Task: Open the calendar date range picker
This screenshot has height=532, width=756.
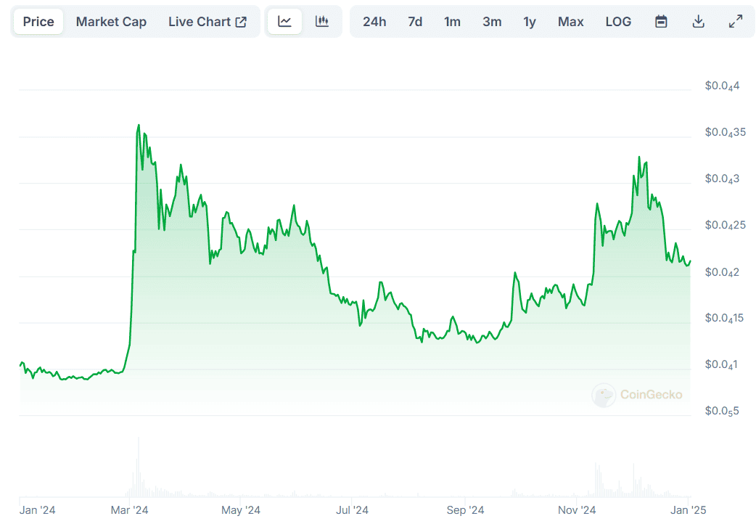Action: coord(661,22)
